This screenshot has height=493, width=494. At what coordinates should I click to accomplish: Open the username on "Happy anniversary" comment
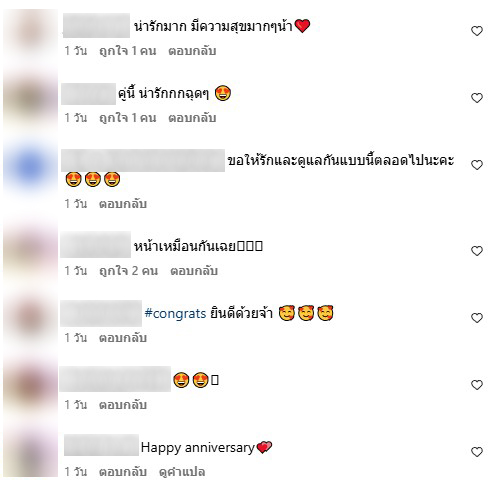[101, 445]
